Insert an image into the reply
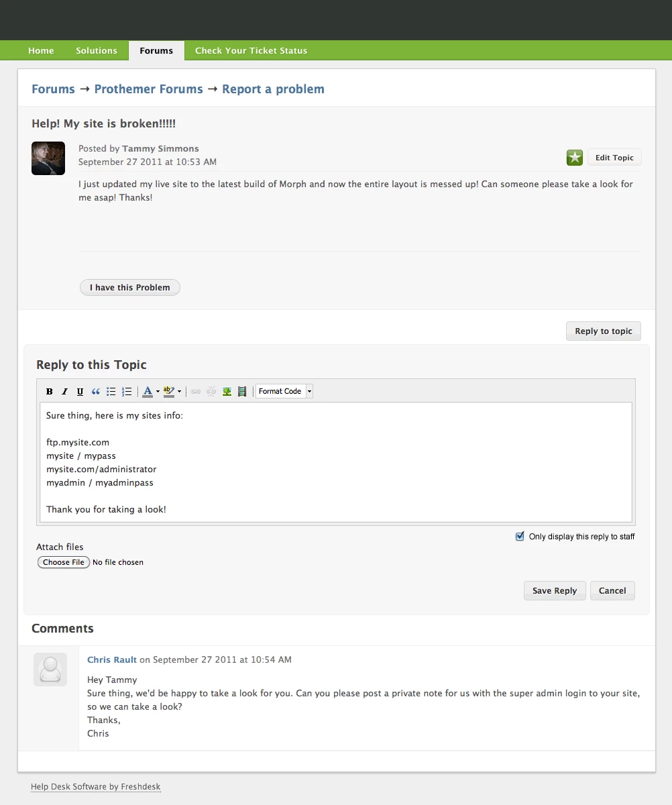This screenshot has height=805, width=672. point(227,391)
